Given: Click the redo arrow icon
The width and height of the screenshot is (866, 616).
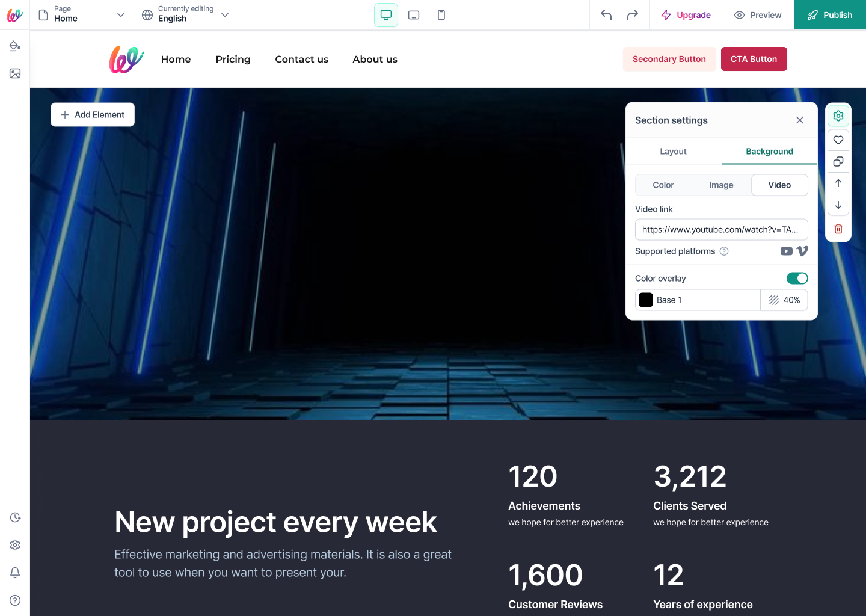Looking at the screenshot, I should (633, 15).
